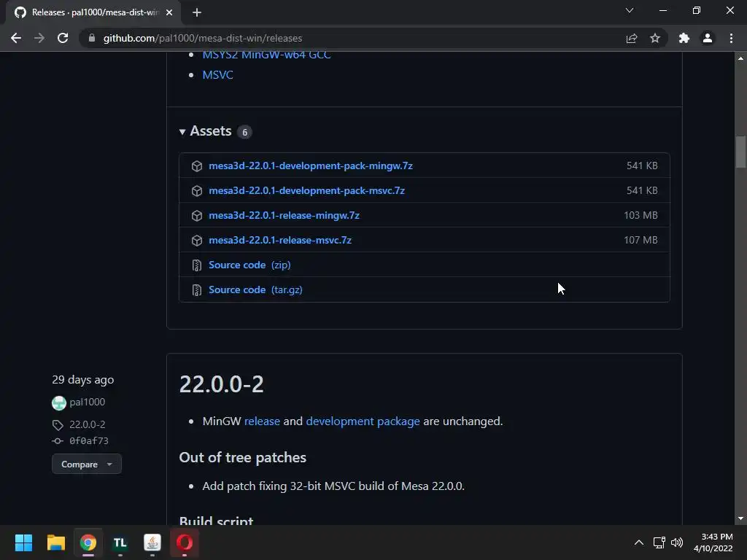
Task: Open commit 0f0af73
Action: pos(89,441)
